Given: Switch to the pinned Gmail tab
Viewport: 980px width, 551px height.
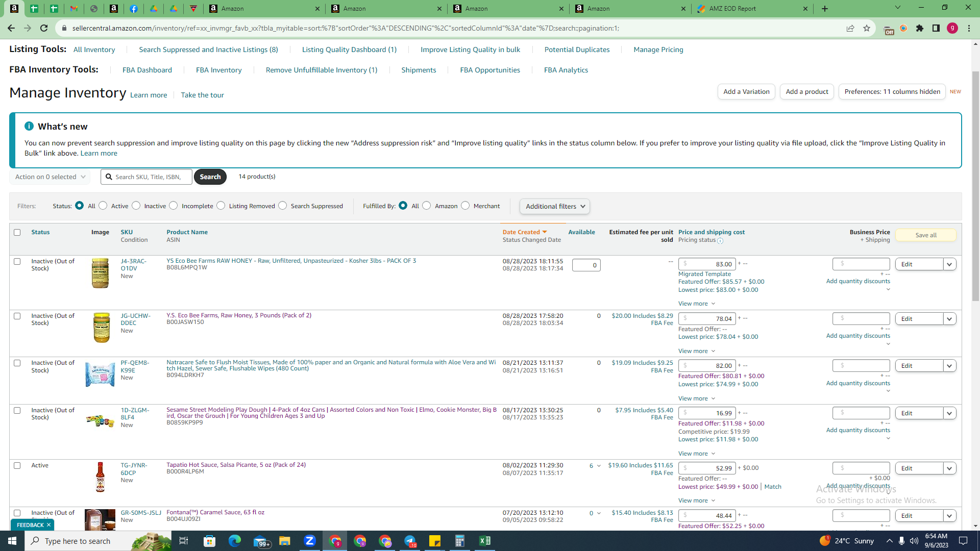Looking at the screenshot, I should 74,9.
